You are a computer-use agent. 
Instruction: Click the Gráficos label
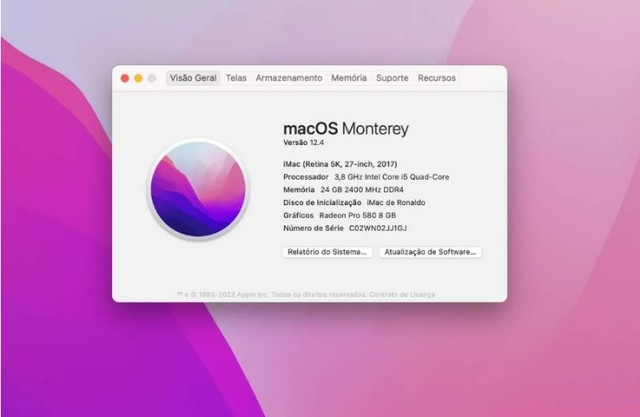point(298,215)
